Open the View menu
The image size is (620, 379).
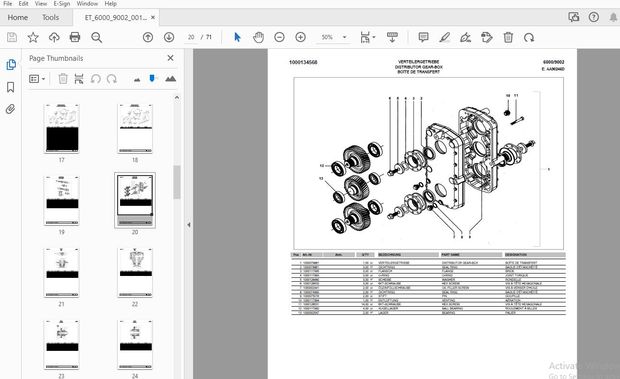pyautogui.click(x=41, y=4)
